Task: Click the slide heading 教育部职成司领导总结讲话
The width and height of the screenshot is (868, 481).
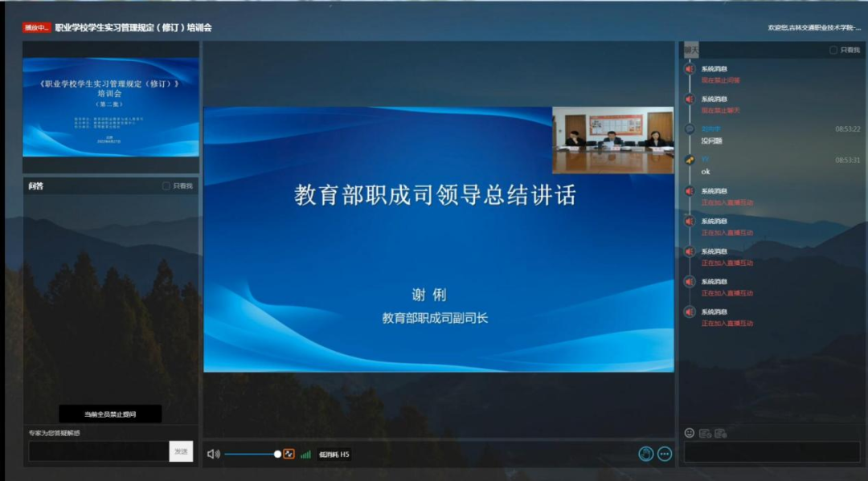Action: tap(435, 194)
